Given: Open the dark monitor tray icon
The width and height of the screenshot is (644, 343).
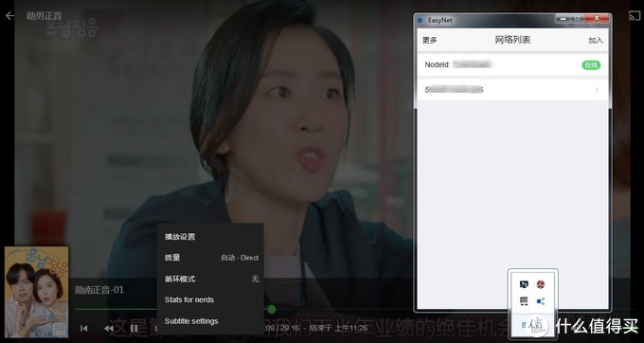Looking at the screenshot, I should point(524,284).
